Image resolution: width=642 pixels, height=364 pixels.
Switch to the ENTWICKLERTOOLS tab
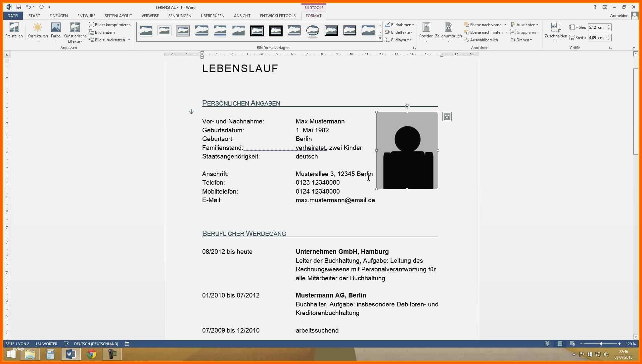[278, 16]
